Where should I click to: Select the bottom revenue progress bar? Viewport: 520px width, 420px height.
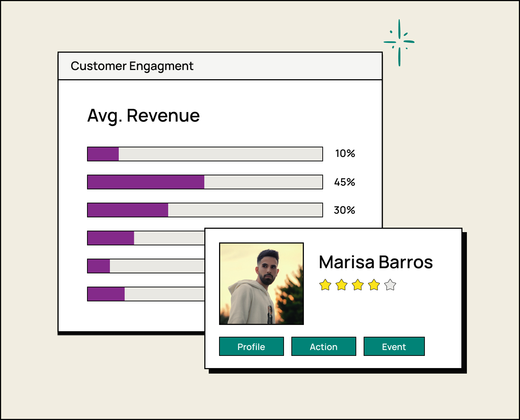point(146,294)
